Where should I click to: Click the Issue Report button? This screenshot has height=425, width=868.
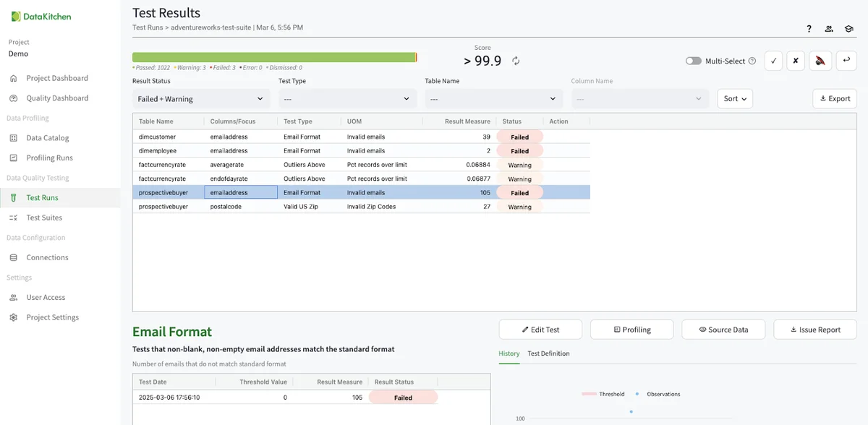tap(814, 330)
